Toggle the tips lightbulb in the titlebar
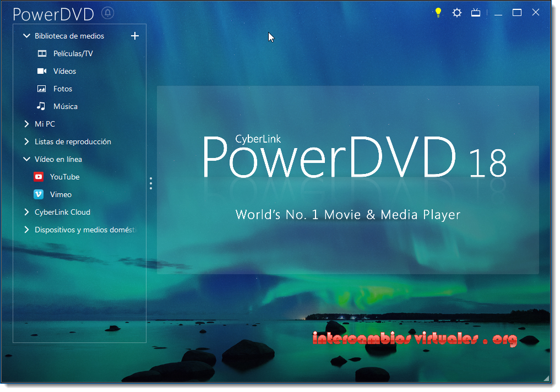Image resolution: width=560 pixels, height=392 pixels. pos(438,12)
